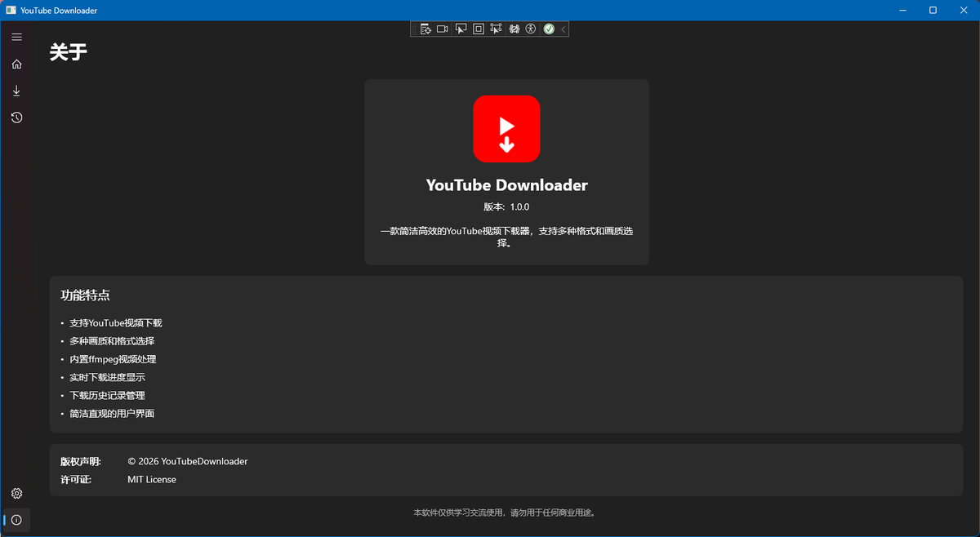Click the green checkmark status icon
The height and width of the screenshot is (537, 980).
pyautogui.click(x=549, y=29)
